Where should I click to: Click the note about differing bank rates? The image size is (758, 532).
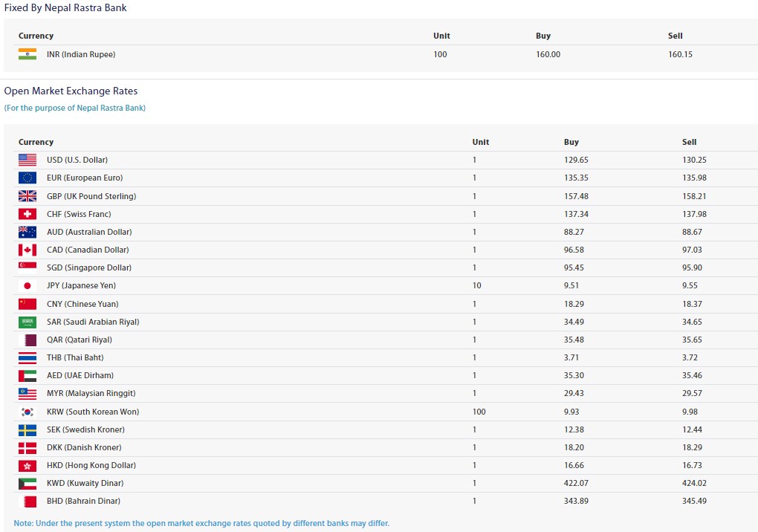point(201,523)
